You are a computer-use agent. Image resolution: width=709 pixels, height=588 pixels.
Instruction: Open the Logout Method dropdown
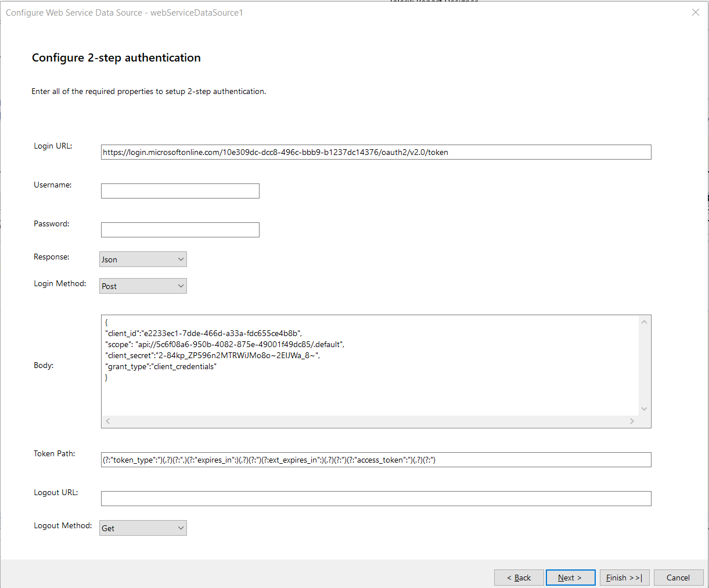(x=143, y=528)
